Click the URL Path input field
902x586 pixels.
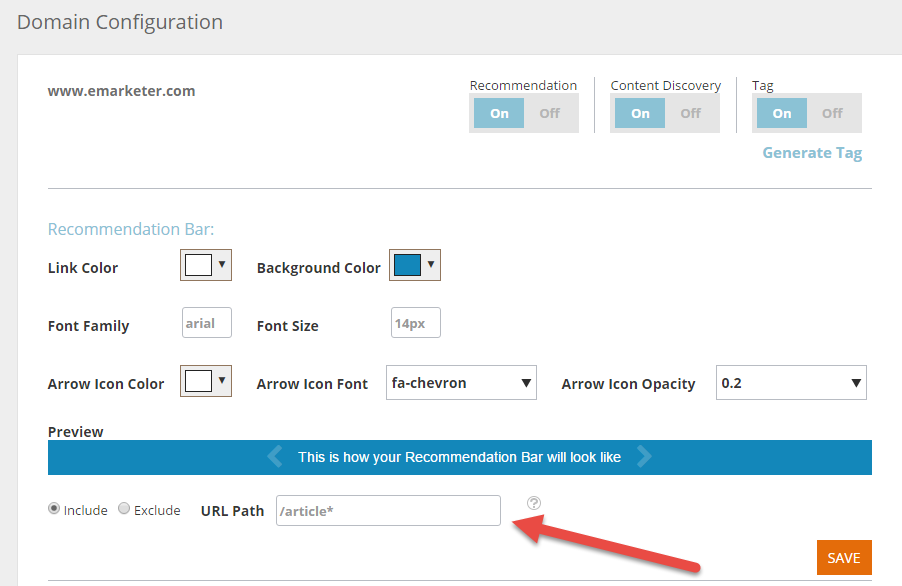click(388, 511)
